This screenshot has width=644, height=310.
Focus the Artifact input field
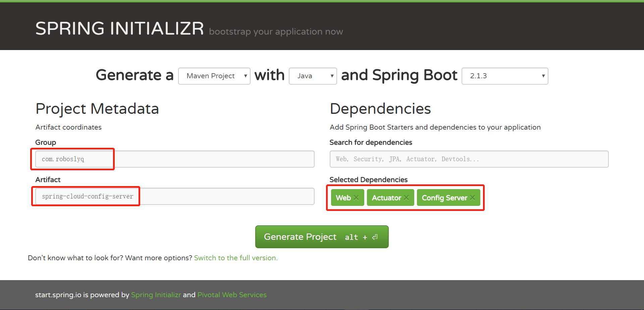pyautogui.click(x=175, y=196)
